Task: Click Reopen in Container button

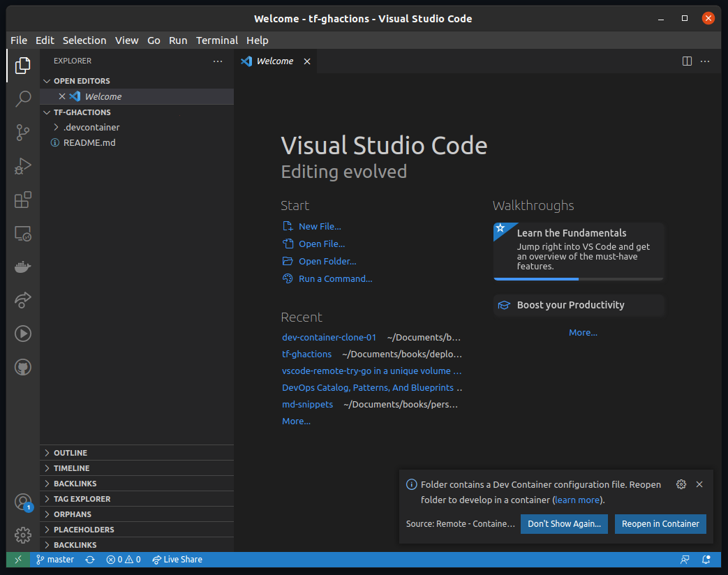Action: pyautogui.click(x=660, y=524)
